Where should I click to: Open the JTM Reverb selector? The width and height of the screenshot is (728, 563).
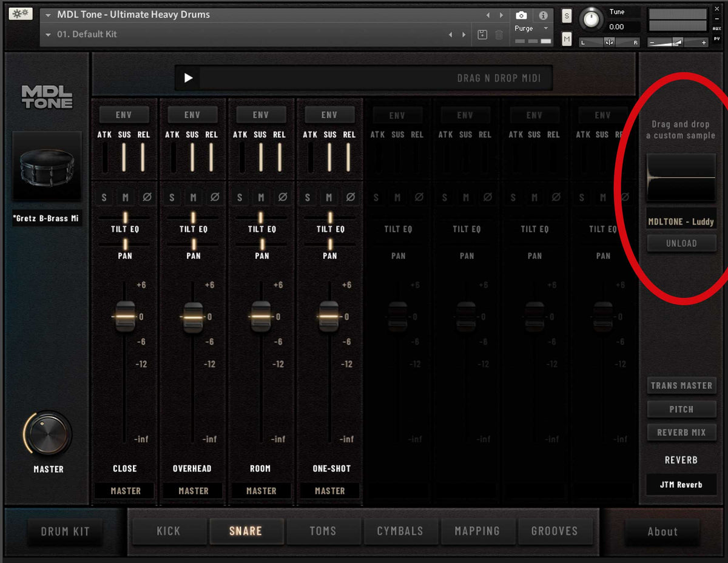click(681, 485)
